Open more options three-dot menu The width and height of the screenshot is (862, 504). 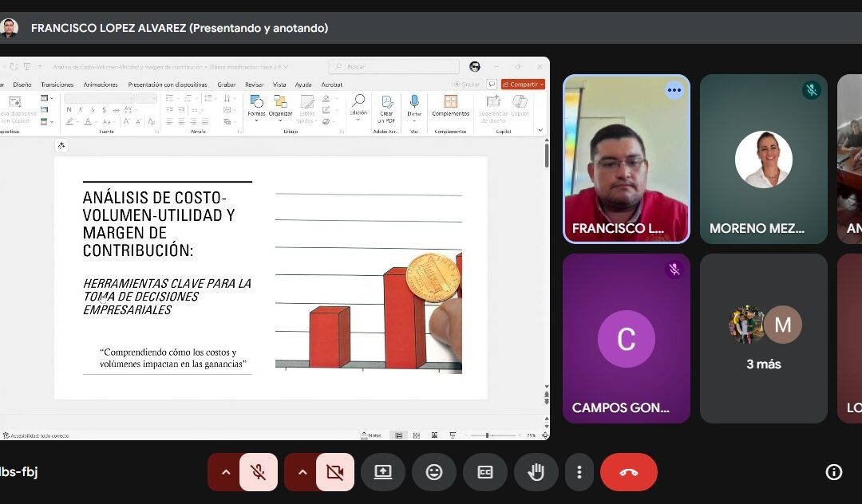(x=579, y=472)
